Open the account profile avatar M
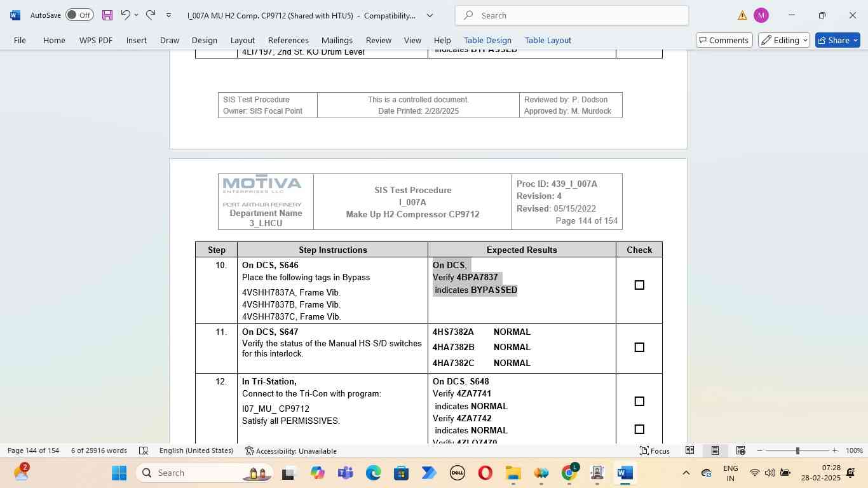This screenshot has width=868, height=488. [x=761, y=15]
